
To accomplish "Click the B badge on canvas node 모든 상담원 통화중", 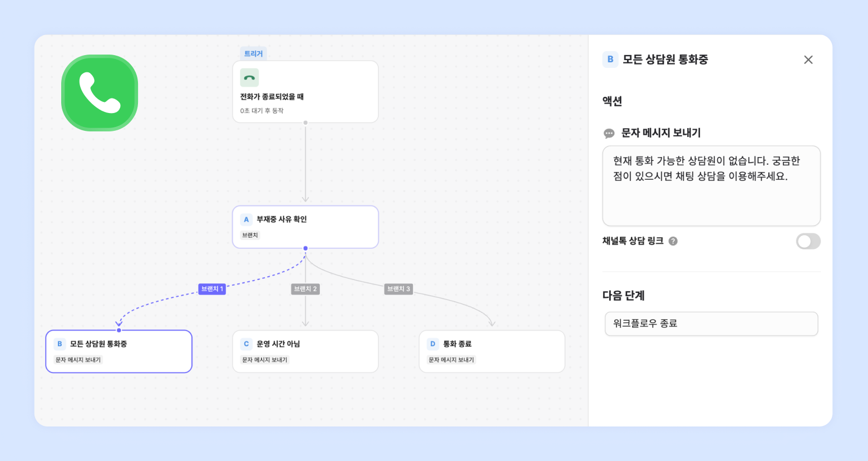I will click(60, 344).
